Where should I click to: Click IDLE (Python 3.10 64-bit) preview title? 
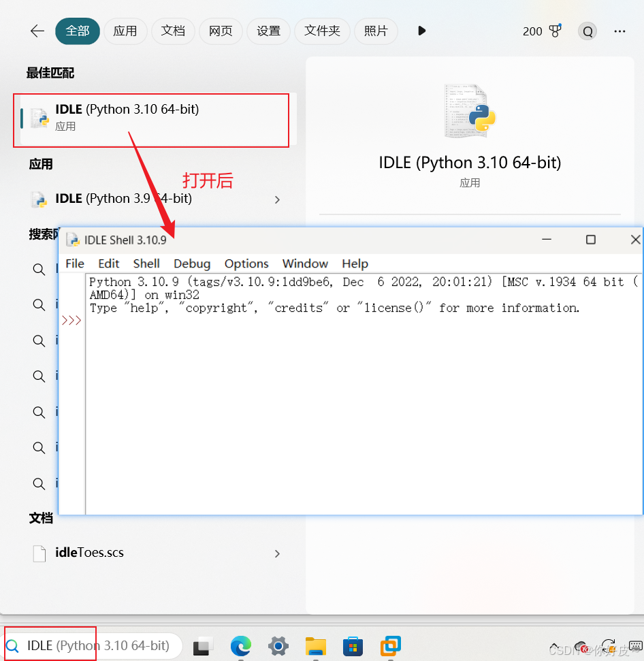pyautogui.click(x=470, y=163)
